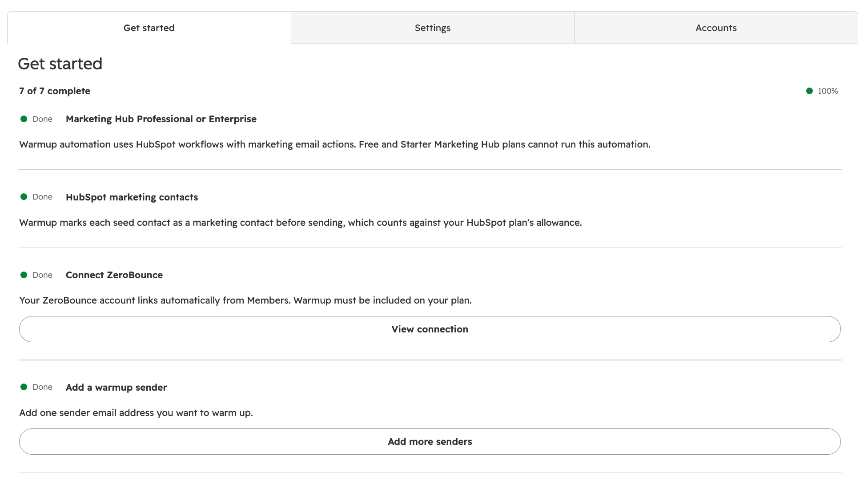Click the Done label beside Connect ZeroBounce

point(43,275)
